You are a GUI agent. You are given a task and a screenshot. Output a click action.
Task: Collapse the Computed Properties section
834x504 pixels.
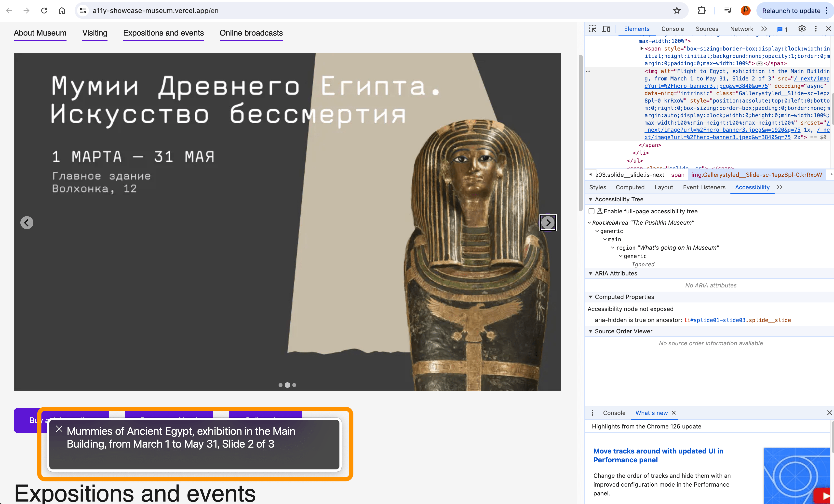590,297
